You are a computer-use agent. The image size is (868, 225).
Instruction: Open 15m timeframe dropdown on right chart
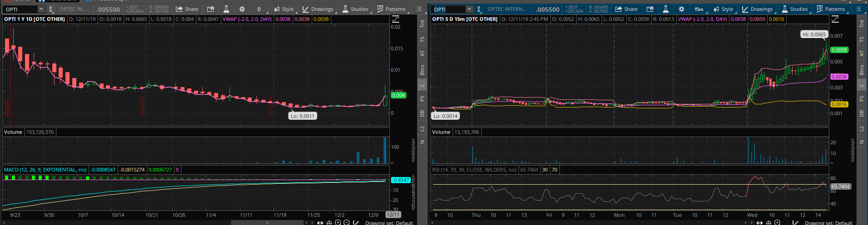click(698, 9)
